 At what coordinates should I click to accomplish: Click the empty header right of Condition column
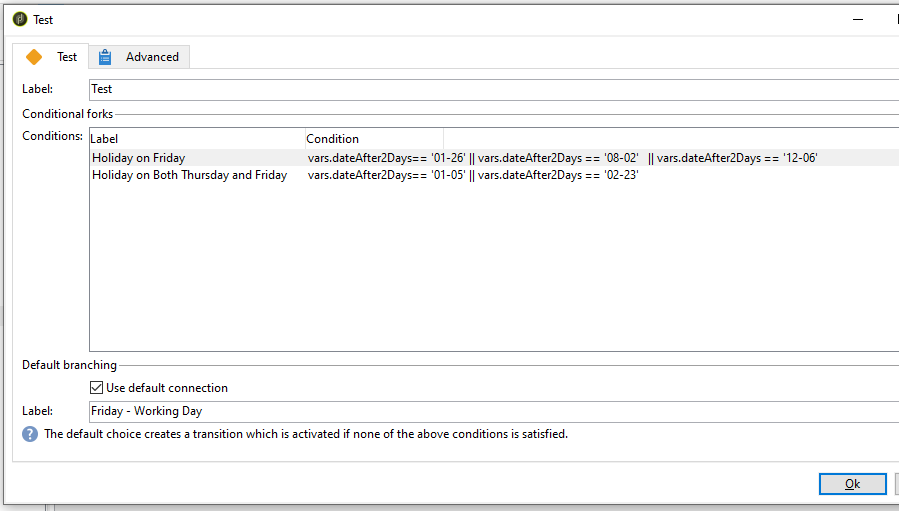tap(670, 139)
